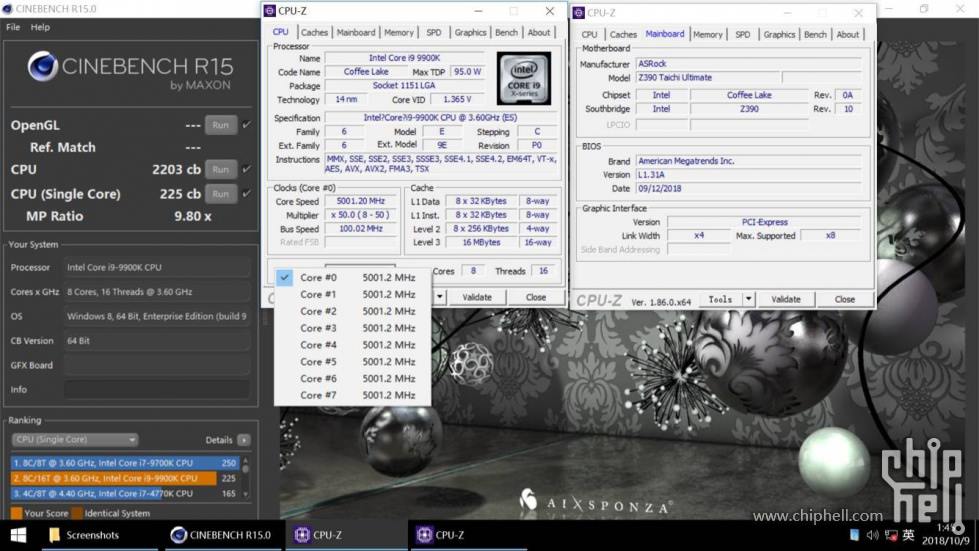Switch to Memory tab in front CPU-Z
Viewport: 979px width, 551px height.
[x=398, y=32]
